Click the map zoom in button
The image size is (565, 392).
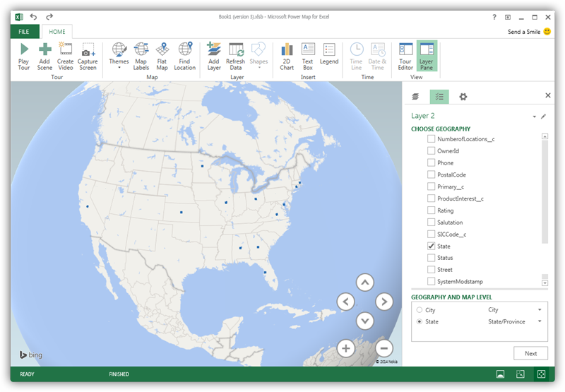coord(345,348)
